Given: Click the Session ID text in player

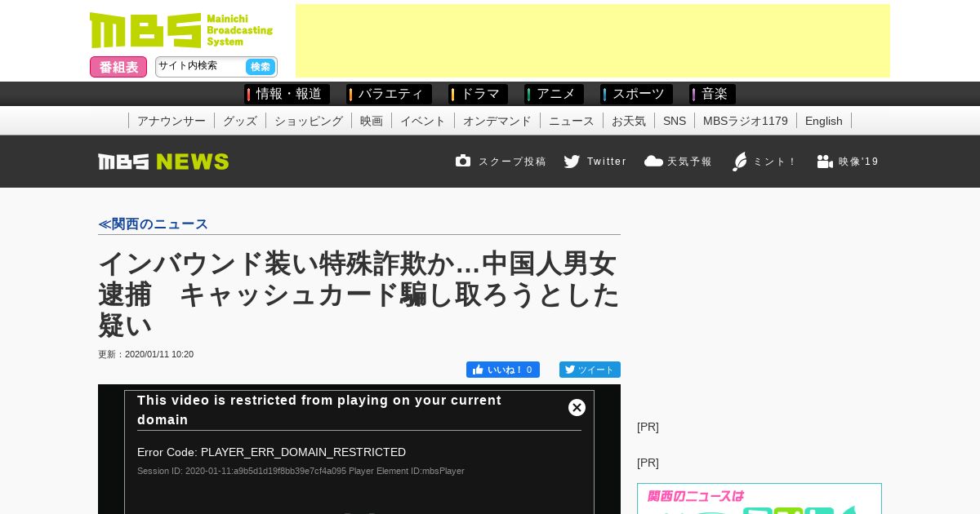Looking at the screenshot, I should click(301, 471).
